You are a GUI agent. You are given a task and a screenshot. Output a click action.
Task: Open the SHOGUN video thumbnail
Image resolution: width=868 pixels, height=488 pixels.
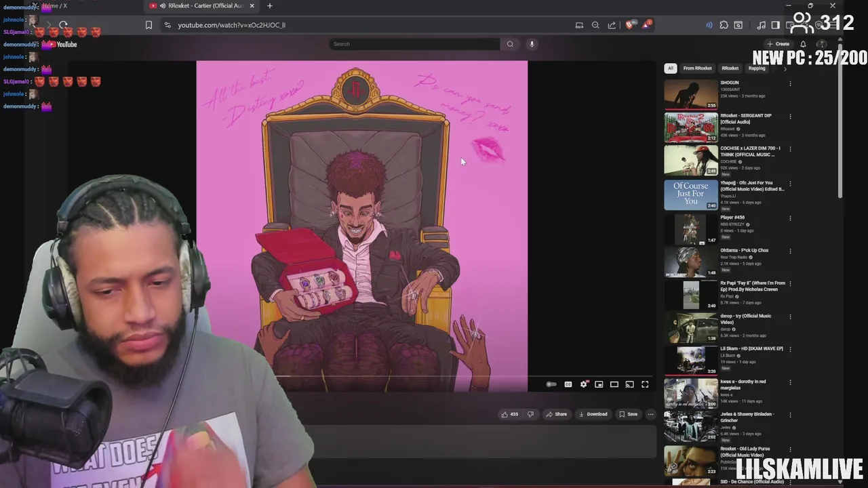click(x=690, y=94)
